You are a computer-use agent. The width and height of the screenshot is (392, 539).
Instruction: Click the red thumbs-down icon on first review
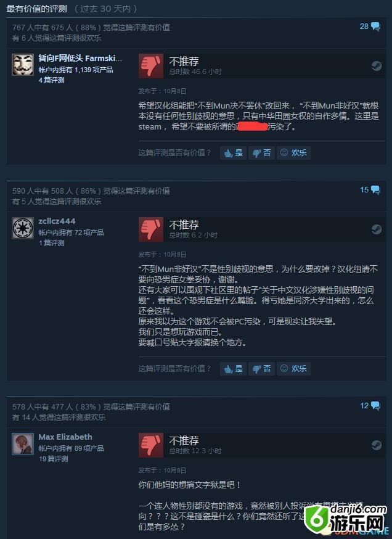pos(151,66)
